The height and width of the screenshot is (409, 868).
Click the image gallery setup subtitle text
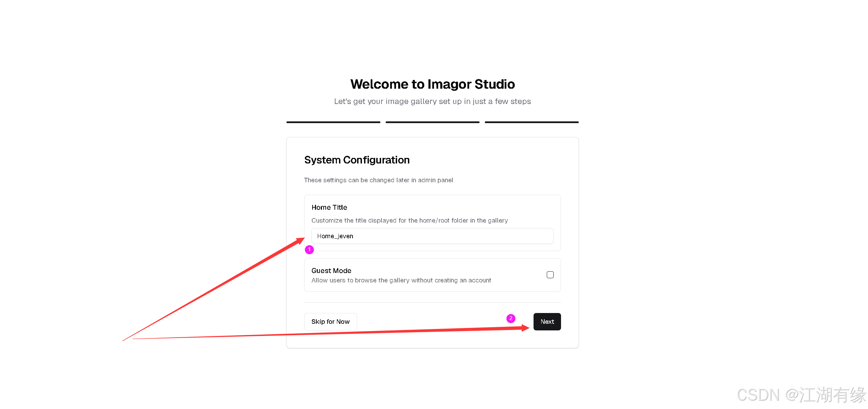point(432,102)
